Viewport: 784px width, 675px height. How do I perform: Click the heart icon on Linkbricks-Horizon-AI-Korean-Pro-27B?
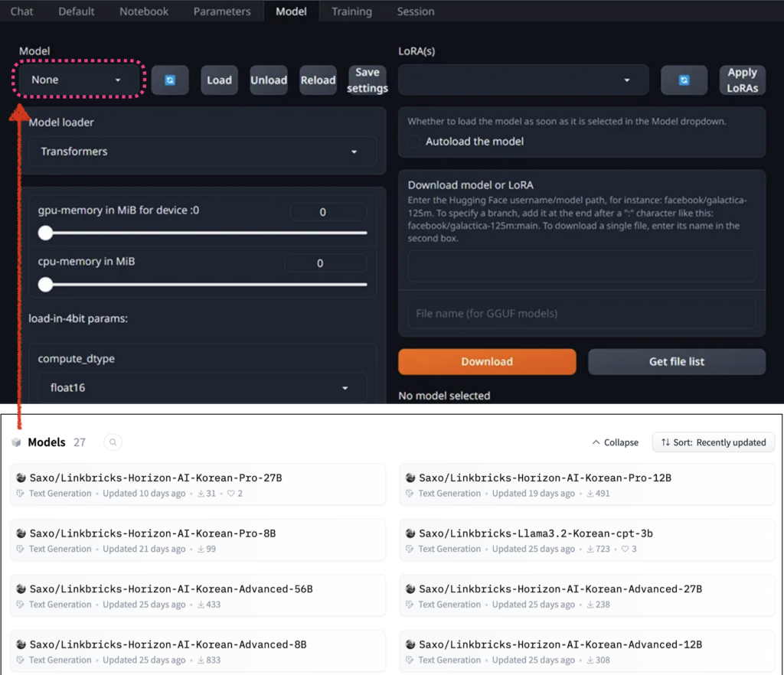[231, 494]
